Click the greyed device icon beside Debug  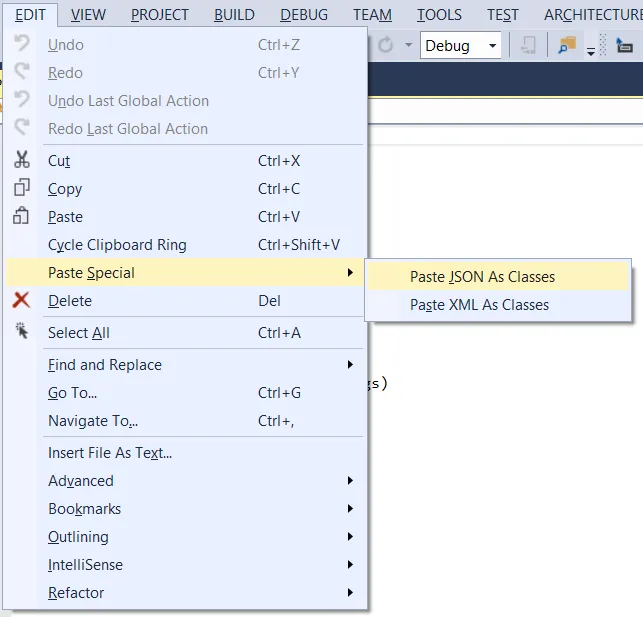pos(528,45)
